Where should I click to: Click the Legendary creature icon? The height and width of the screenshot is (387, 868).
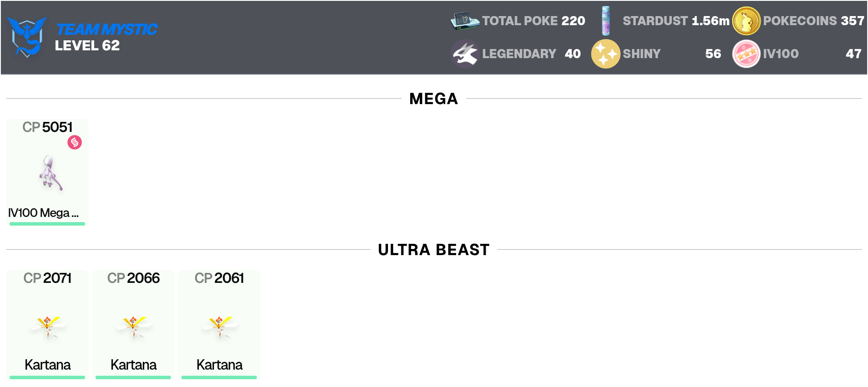[x=465, y=54]
